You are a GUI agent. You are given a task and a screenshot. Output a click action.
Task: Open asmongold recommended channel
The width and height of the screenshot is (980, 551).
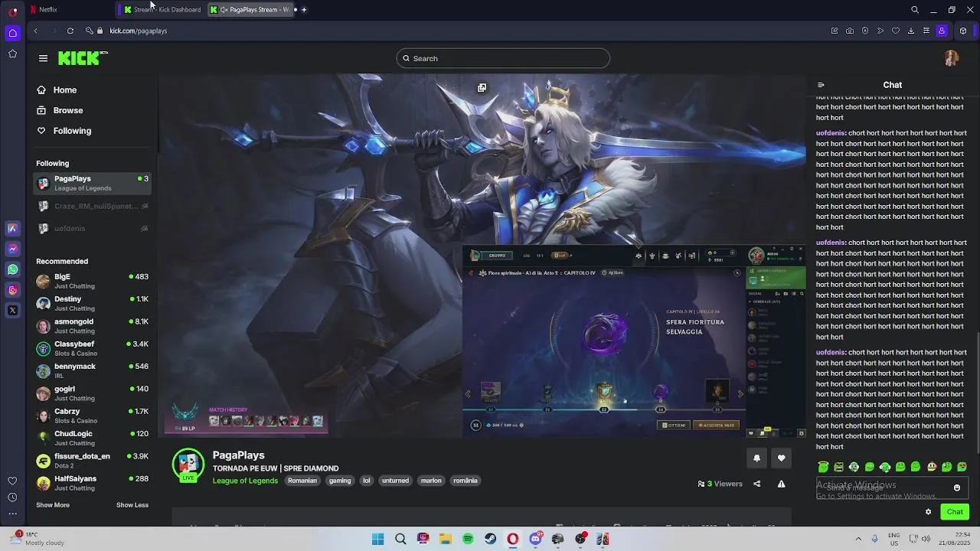(x=93, y=326)
